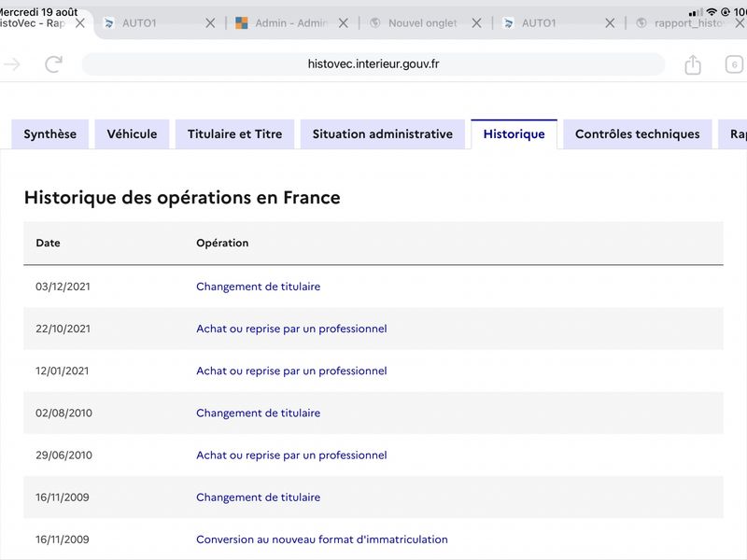This screenshot has height=560, width=747.
Task: Switch to the Admin browser tab
Action: (290, 22)
